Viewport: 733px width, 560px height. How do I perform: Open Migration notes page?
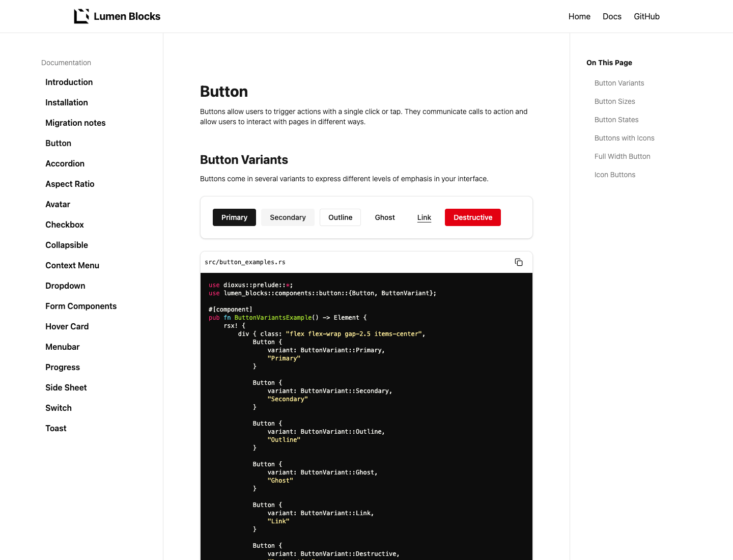(x=75, y=123)
